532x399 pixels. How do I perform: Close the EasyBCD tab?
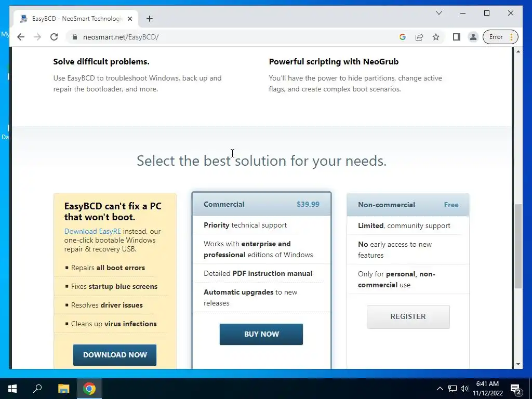[129, 19]
